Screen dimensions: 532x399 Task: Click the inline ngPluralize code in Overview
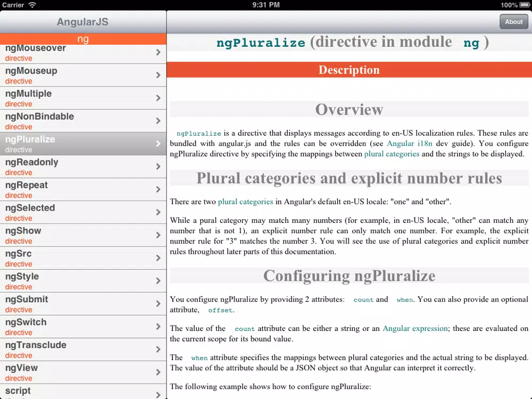[199, 134]
